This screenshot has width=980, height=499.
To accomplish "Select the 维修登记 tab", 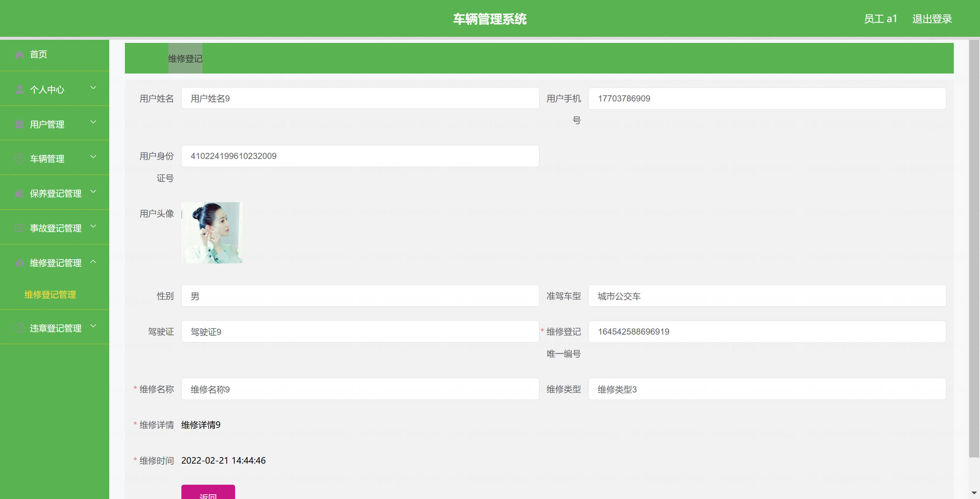I will click(x=185, y=59).
